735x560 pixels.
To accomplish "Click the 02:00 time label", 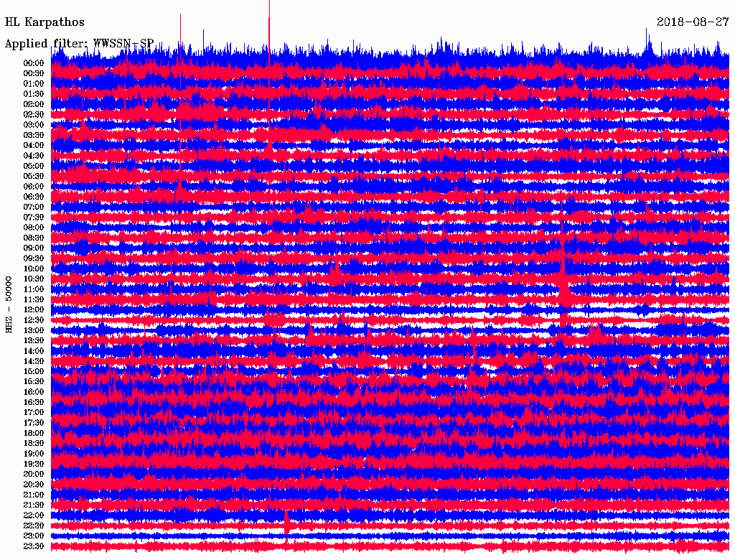I will coord(34,104).
